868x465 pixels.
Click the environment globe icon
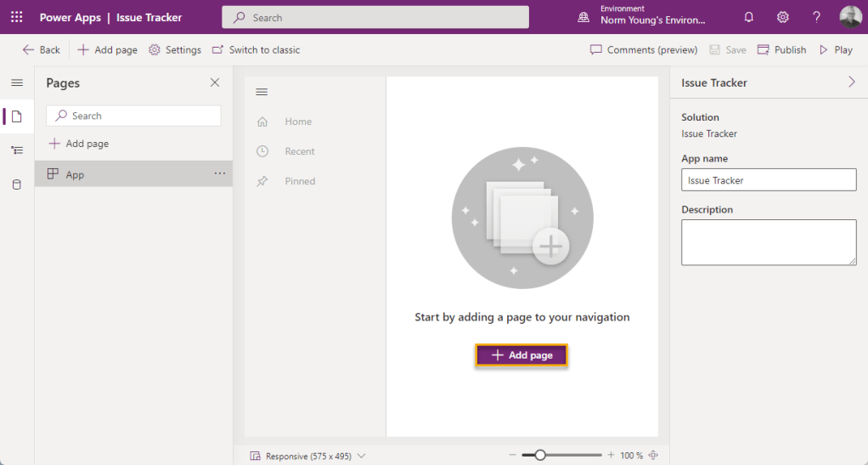(583, 17)
